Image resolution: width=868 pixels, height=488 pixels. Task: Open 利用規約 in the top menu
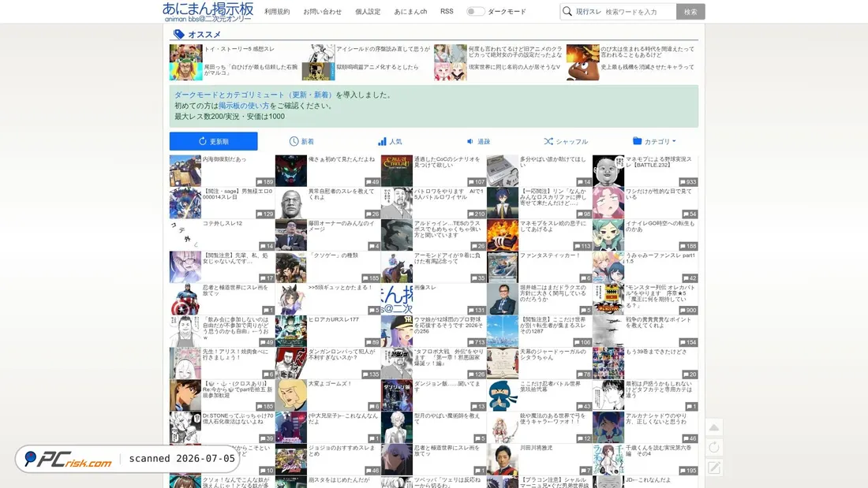click(x=277, y=12)
